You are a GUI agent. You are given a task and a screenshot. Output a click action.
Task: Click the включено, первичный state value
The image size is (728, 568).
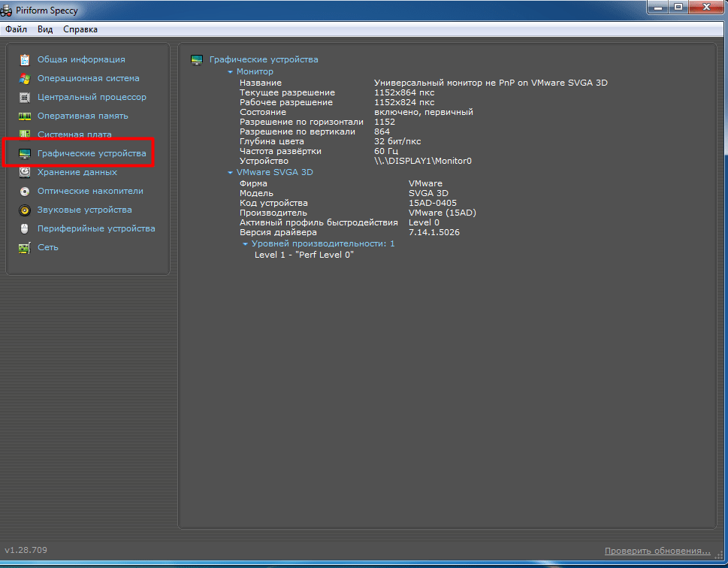click(424, 112)
